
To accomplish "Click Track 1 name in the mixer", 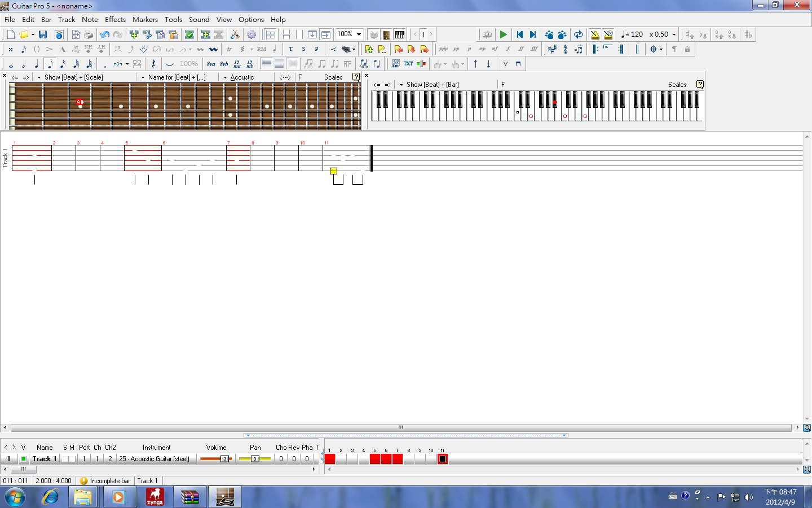I will [x=44, y=459].
